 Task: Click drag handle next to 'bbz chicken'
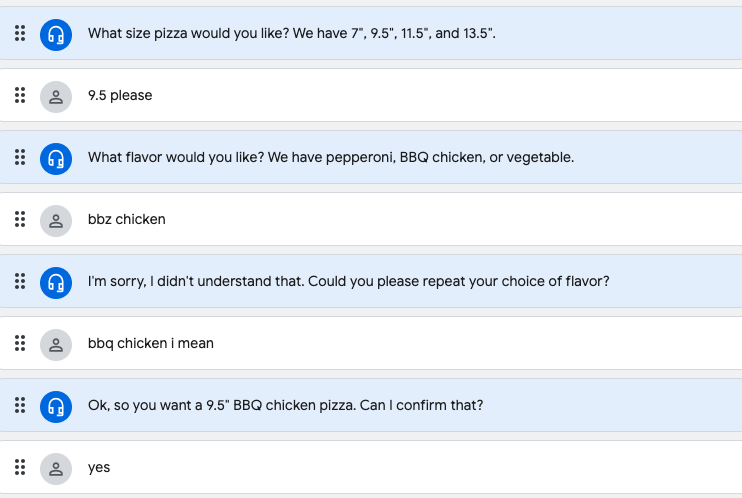[20, 220]
